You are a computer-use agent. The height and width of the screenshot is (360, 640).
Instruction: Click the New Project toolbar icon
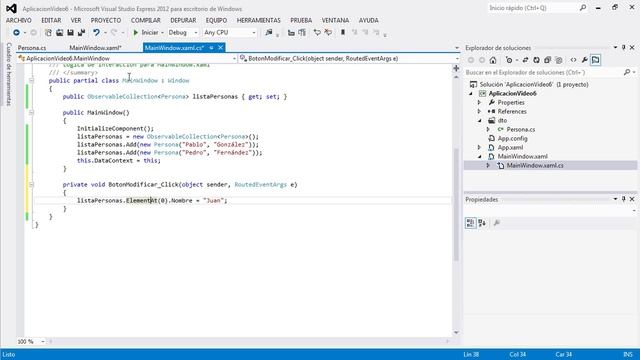tap(48, 32)
